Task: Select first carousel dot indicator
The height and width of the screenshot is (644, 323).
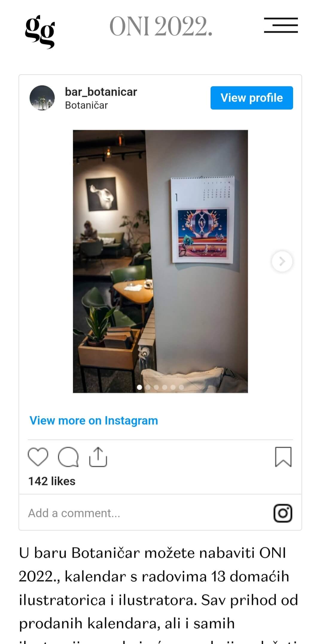Action: pyautogui.click(x=139, y=387)
